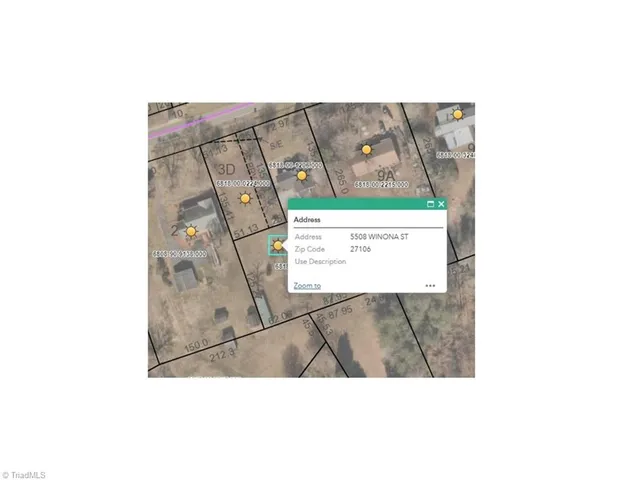Click the sun marker in lot 3D

(x=245, y=199)
